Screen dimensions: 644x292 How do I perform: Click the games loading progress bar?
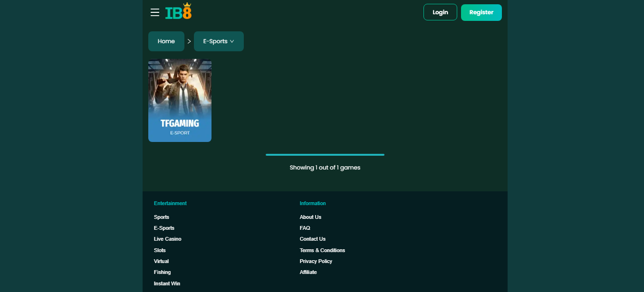(x=325, y=154)
